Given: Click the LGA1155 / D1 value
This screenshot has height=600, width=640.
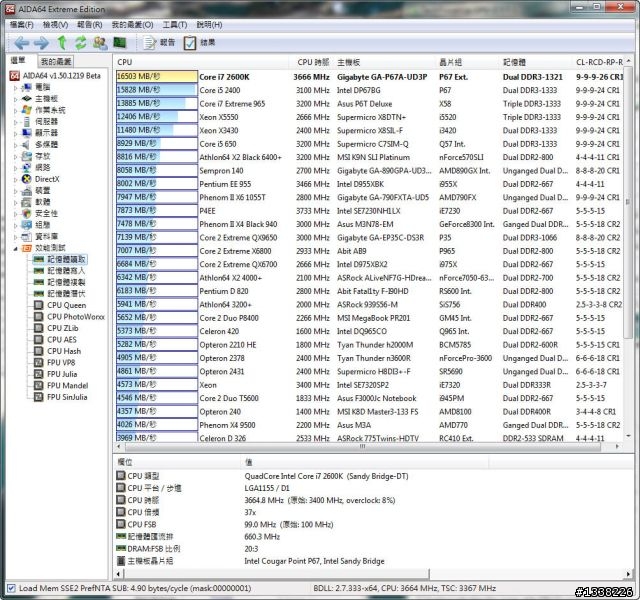Looking at the screenshot, I should tap(267, 488).
